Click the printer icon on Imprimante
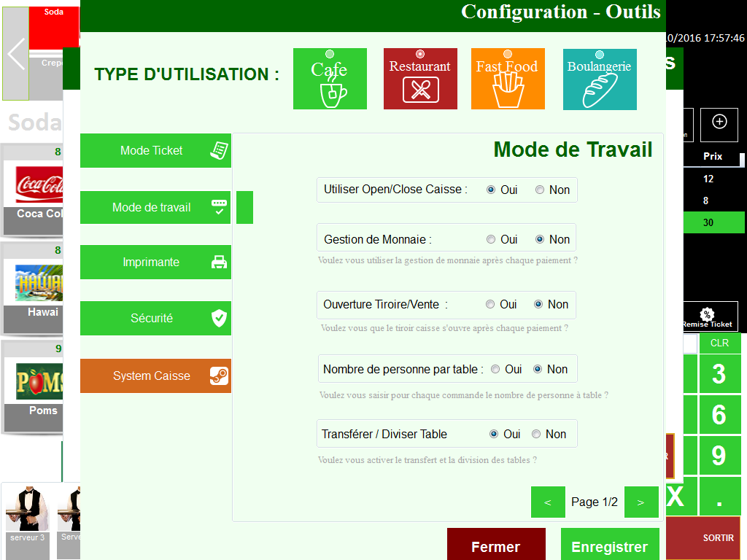 [x=219, y=262]
